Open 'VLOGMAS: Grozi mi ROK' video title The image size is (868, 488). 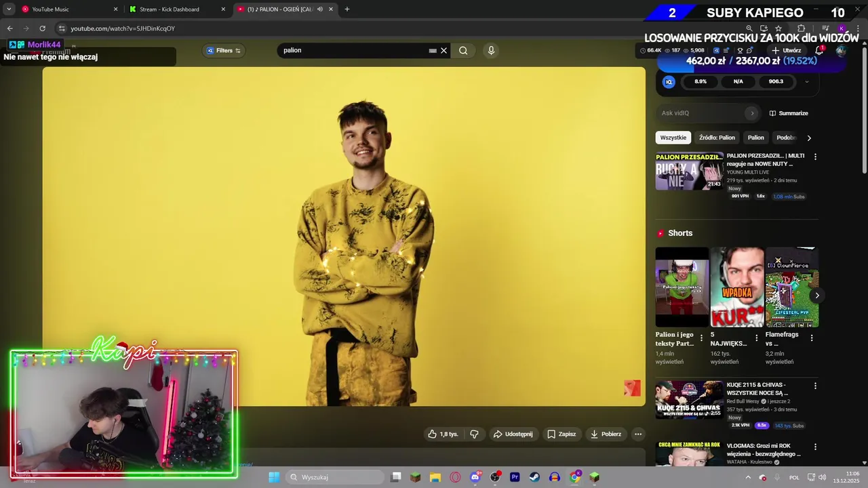(764, 449)
